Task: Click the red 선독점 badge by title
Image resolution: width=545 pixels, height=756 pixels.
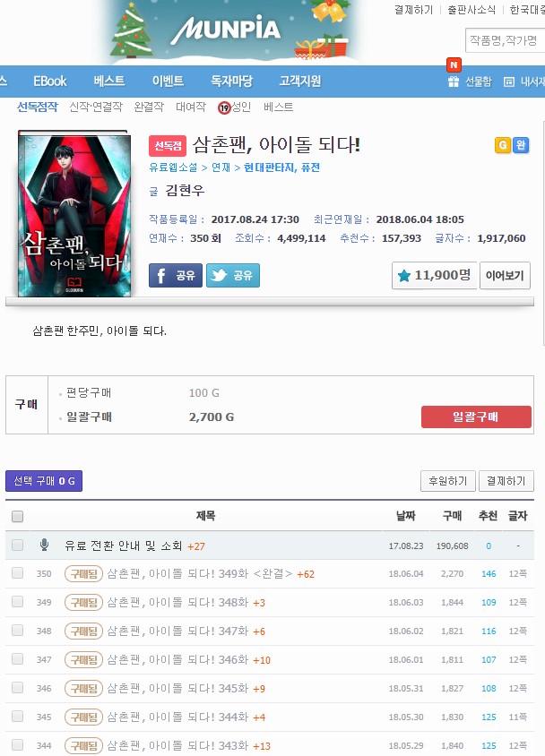Action: click(168, 146)
